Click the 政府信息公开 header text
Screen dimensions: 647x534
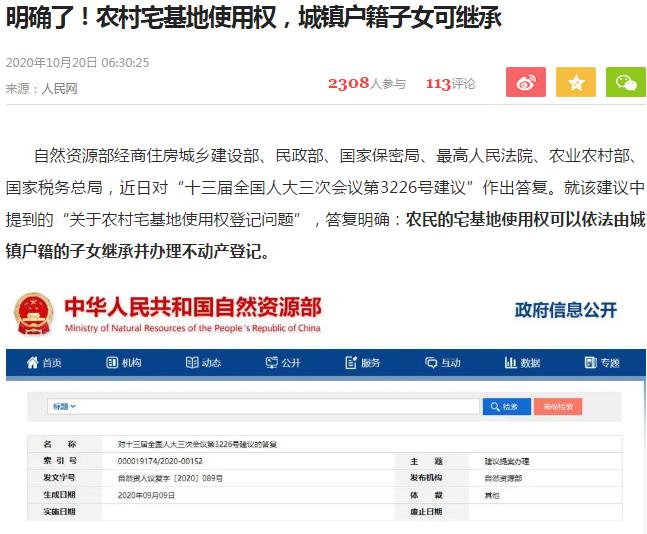(x=566, y=309)
